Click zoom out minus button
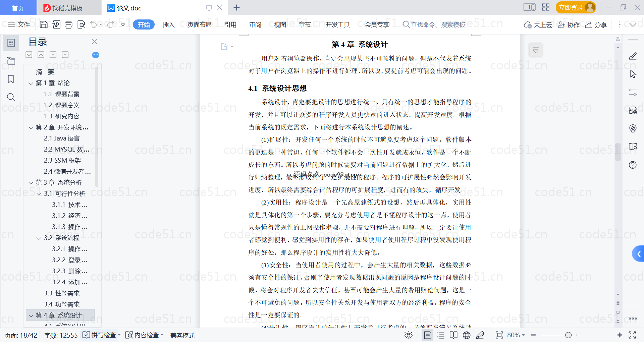Viewport: 644px width, 342px height. click(x=533, y=335)
